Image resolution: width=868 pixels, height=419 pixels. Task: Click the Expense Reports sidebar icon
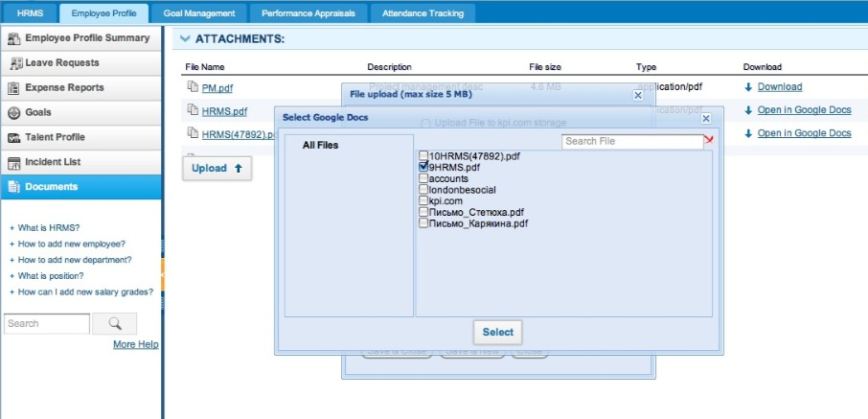click(x=15, y=87)
